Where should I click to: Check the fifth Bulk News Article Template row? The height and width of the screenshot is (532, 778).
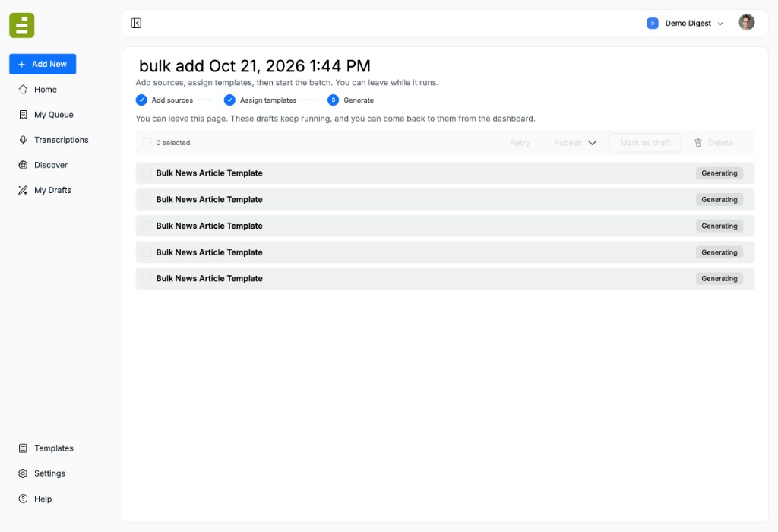[147, 278]
